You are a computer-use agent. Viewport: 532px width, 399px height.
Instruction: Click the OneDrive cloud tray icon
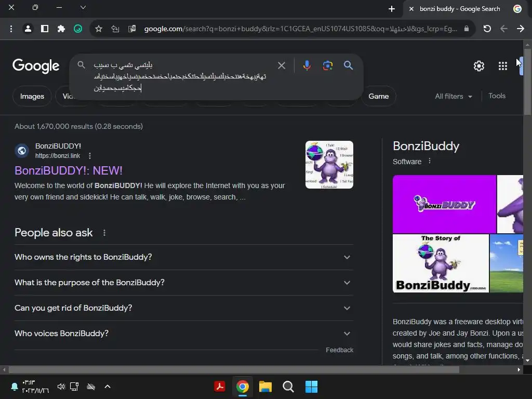91,387
